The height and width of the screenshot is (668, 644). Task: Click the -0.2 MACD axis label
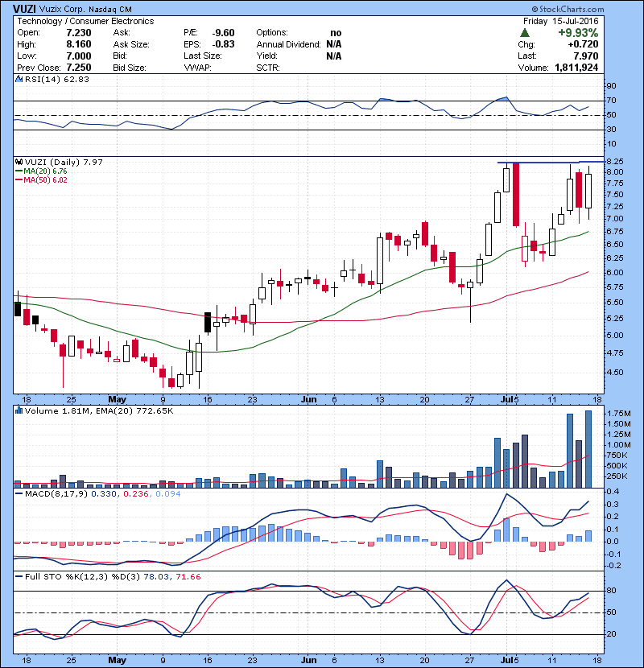[x=614, y=566]
